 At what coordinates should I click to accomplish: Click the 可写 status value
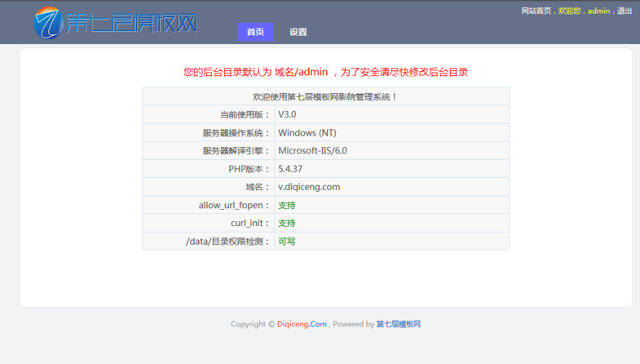[287, 242]
